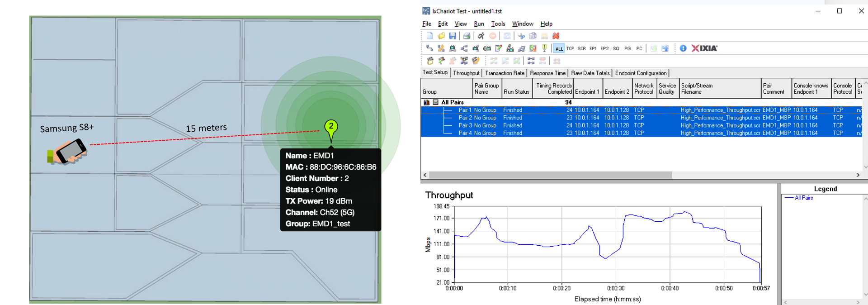Click the pencil-and-notepad edit icon
The image size is (868, 305).
pyautogui.click(x=499, y=48)
